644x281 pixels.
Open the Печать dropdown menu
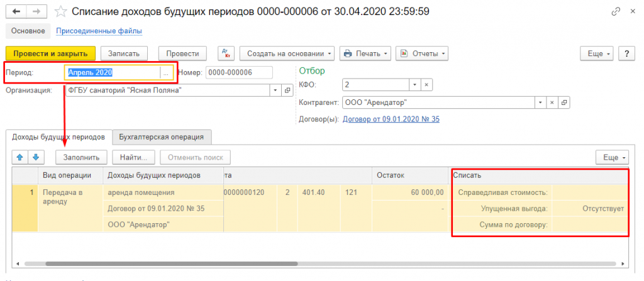[365, 54]
